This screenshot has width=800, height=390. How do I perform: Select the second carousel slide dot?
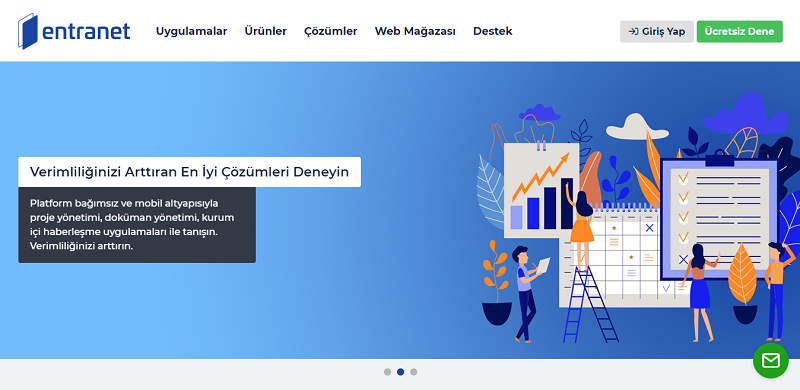pyautogui.click(x=401, y=372)
